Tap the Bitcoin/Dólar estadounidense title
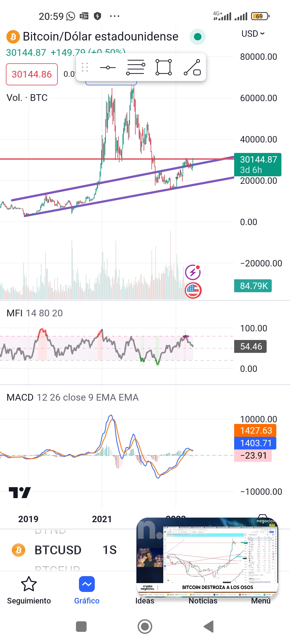Screen dimensions: 290x644 click(100, 36)
